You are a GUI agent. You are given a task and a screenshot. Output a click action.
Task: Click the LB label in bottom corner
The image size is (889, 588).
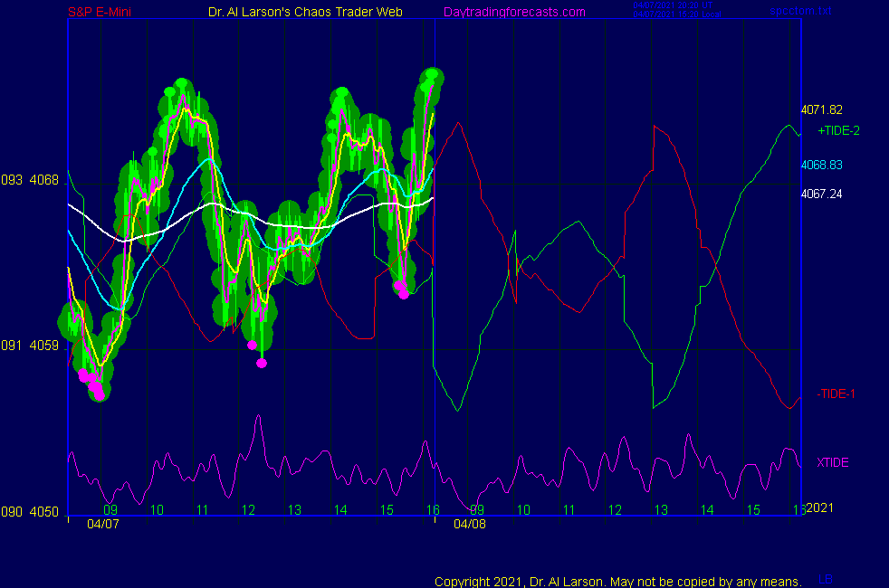click(x=826, y=579)
